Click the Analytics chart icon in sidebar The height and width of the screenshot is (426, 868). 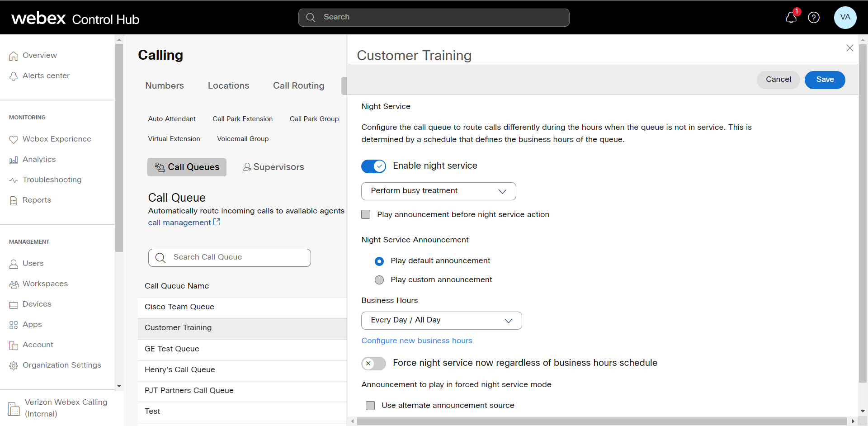14,160
